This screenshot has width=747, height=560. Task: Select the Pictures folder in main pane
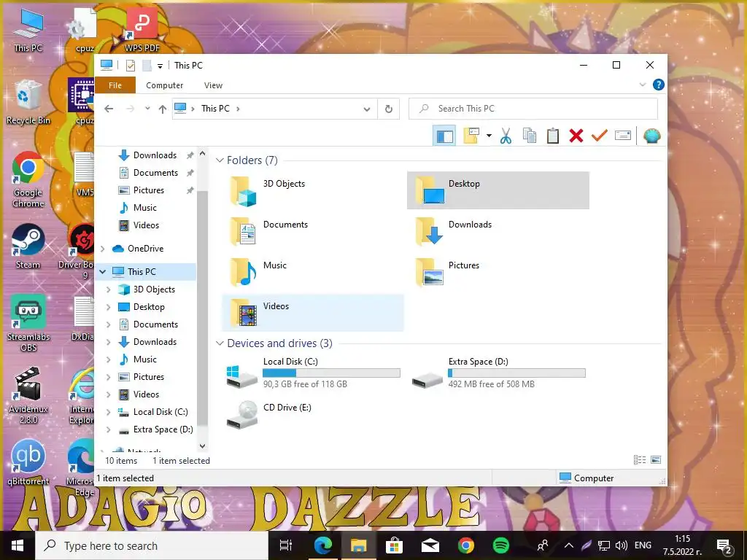click(498, 273)
